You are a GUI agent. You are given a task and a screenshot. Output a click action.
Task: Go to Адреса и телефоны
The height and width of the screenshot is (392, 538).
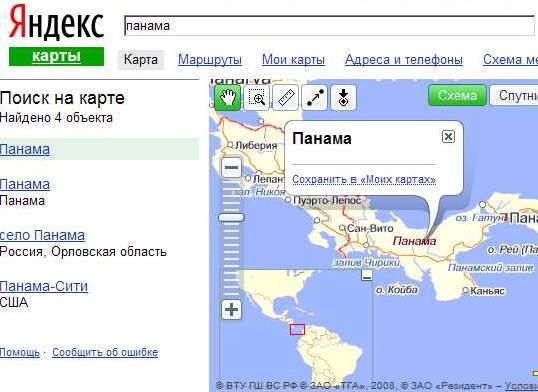point(404,60)
